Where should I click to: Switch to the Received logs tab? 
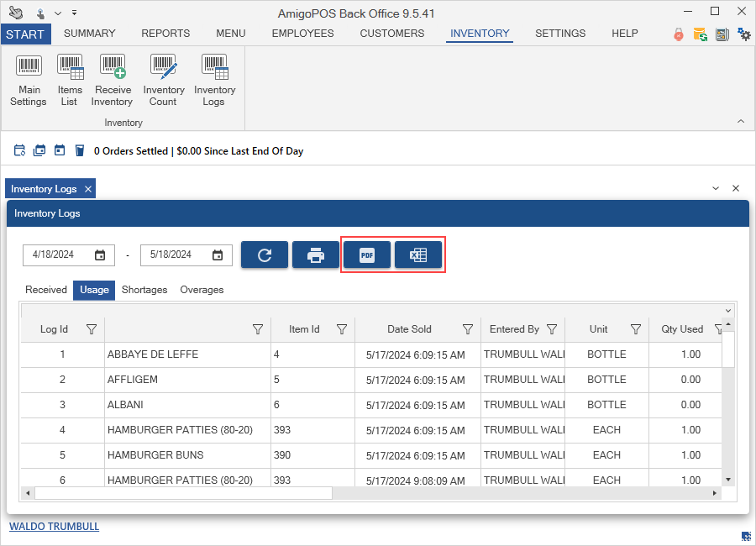click(x=46, y=290)
